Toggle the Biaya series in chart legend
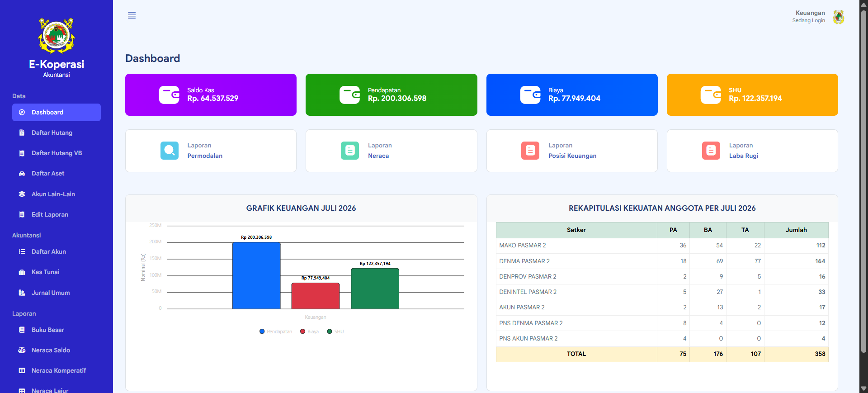This screenshot has width=868, height=393. tap(310, 331)
